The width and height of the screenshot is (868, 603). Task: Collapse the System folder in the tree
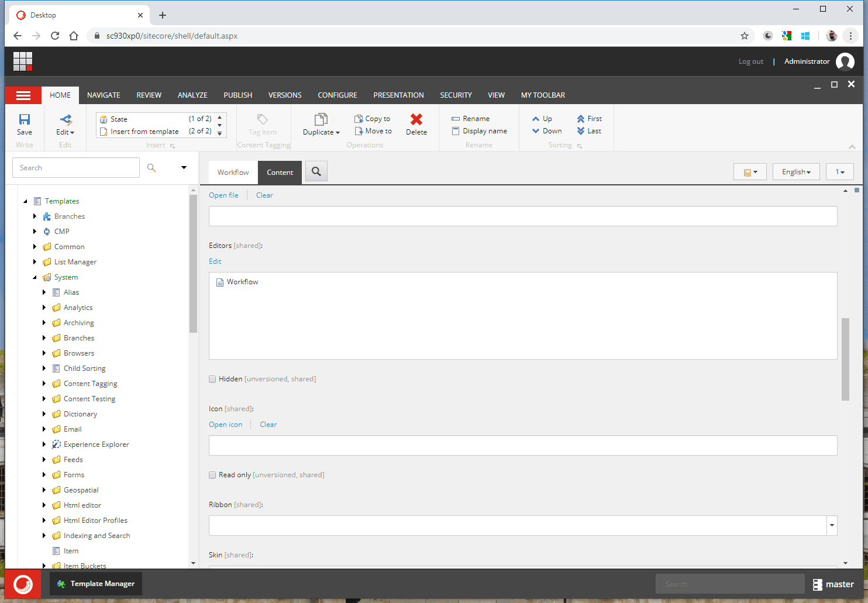point(35,277)
